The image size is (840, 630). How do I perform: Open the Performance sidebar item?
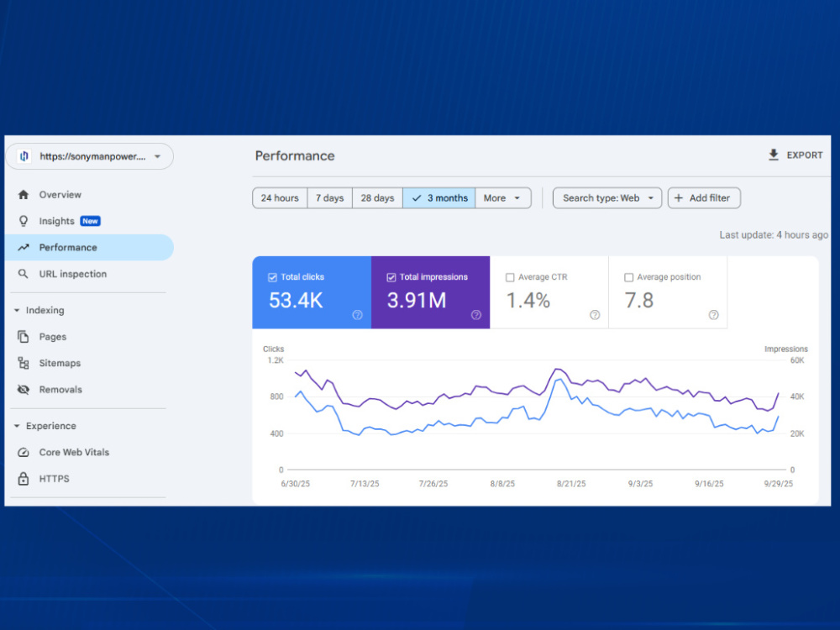coord(89,248)
